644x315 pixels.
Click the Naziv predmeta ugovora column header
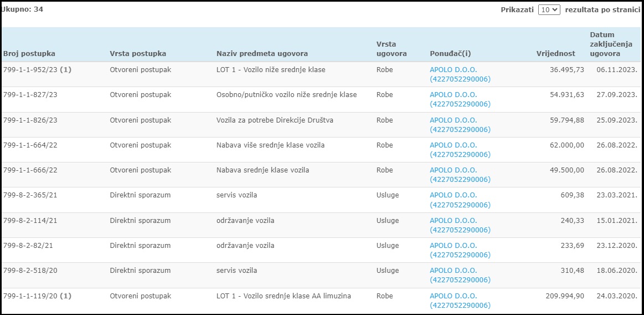(262, 53)
